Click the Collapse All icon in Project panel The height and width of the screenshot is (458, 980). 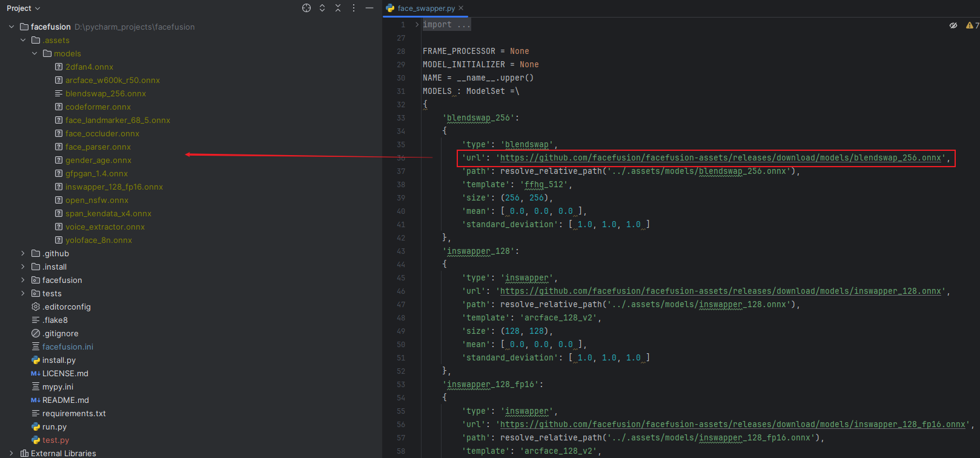[338, 8]
